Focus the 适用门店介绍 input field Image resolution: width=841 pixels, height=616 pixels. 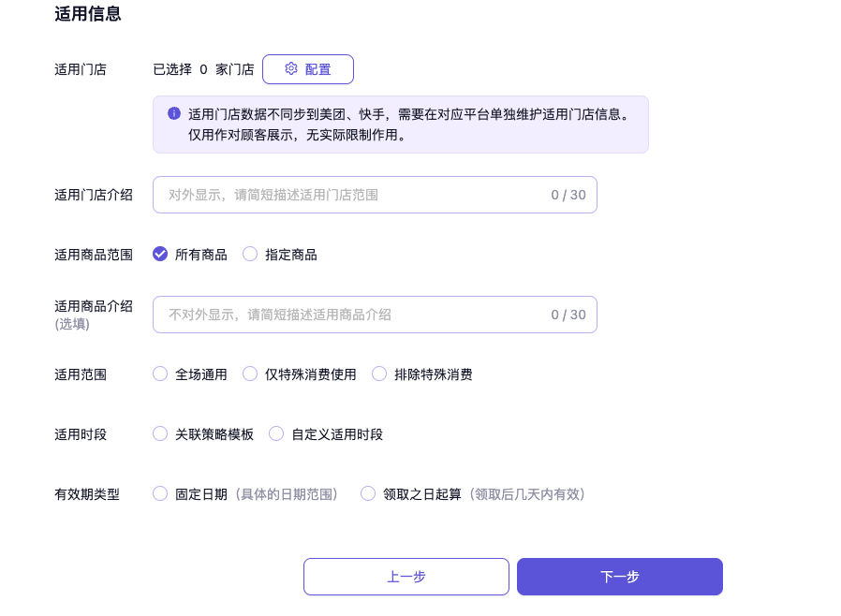click(356, 195)
